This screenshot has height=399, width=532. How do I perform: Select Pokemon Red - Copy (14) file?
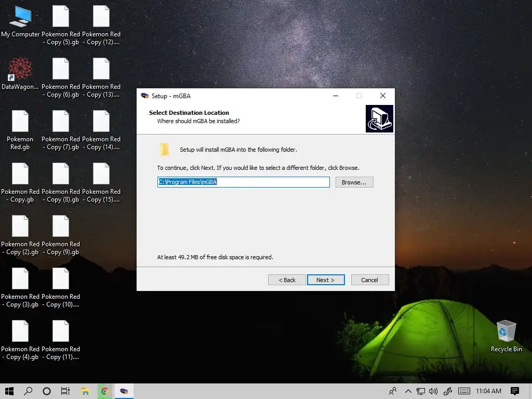click(x=101, y=130)
